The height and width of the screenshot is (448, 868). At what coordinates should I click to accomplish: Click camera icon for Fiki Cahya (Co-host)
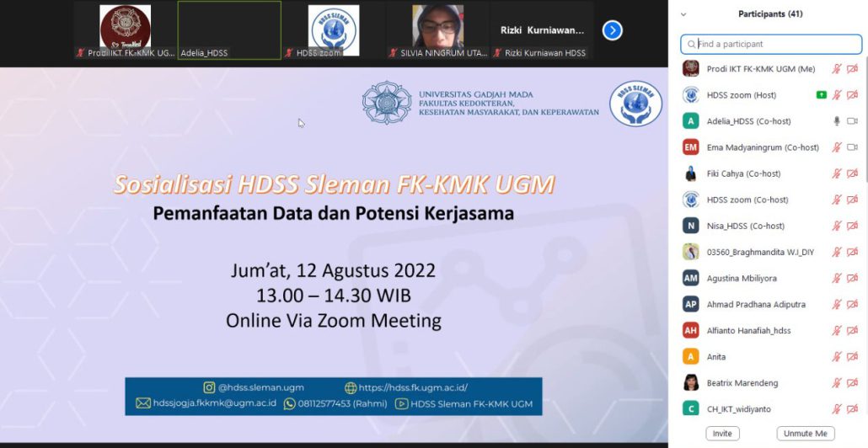click(x=852, y=173)
